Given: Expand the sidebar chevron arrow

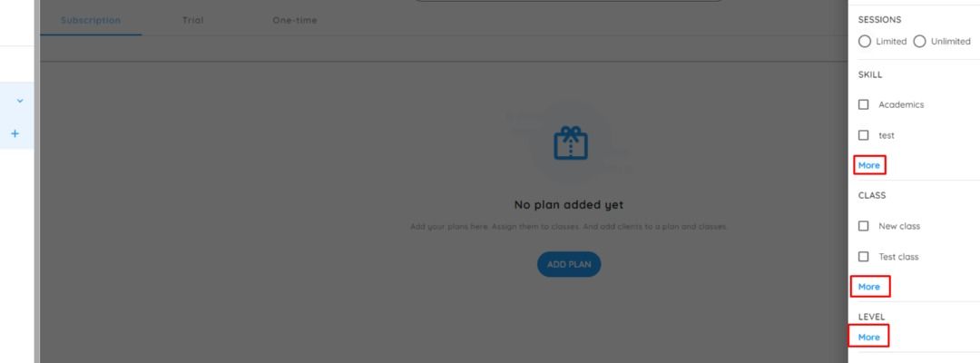Looking at the screenshot, I should [x=20, y=101].
